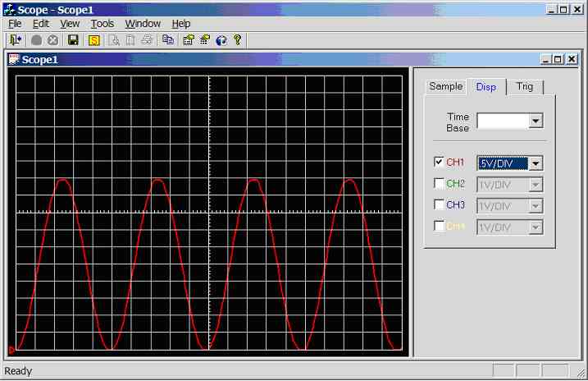Uncheck the CH1 channel checkbox
This screenshot has height=381, width=588.
[439, 162]
